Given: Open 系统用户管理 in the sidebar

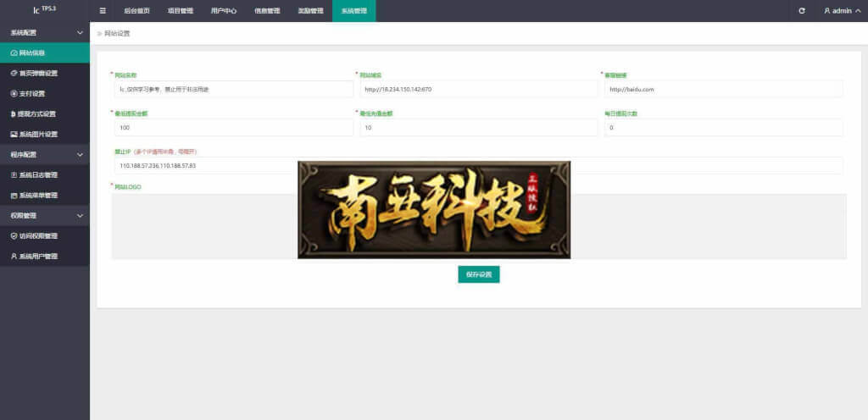Looking at the screenshot, I should coord(45,257).
